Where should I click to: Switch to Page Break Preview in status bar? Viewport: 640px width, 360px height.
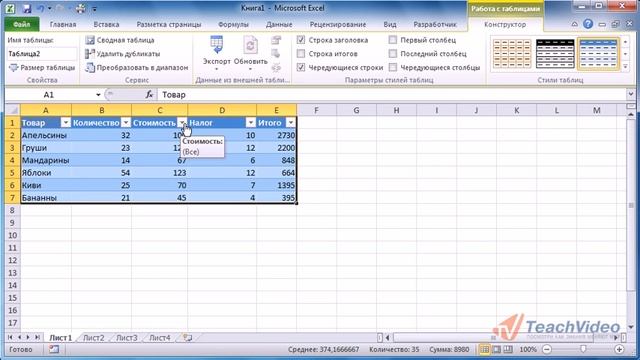pos(508,349)
